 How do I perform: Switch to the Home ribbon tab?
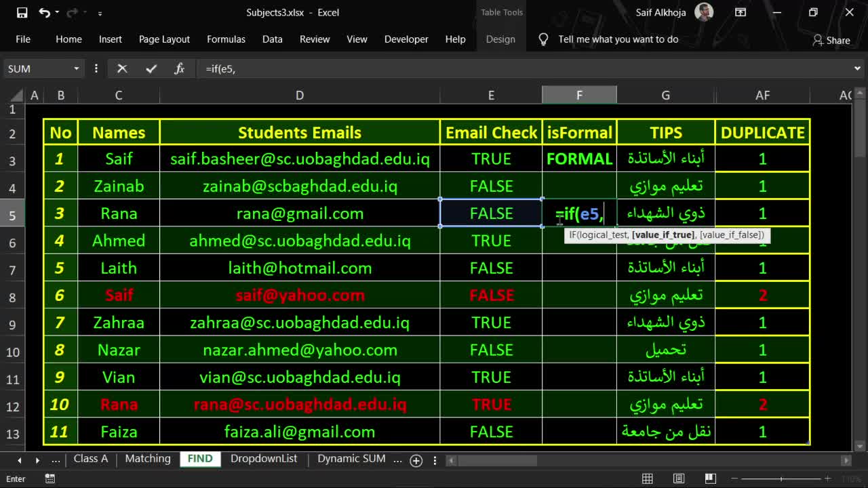(x=68, y=39)
